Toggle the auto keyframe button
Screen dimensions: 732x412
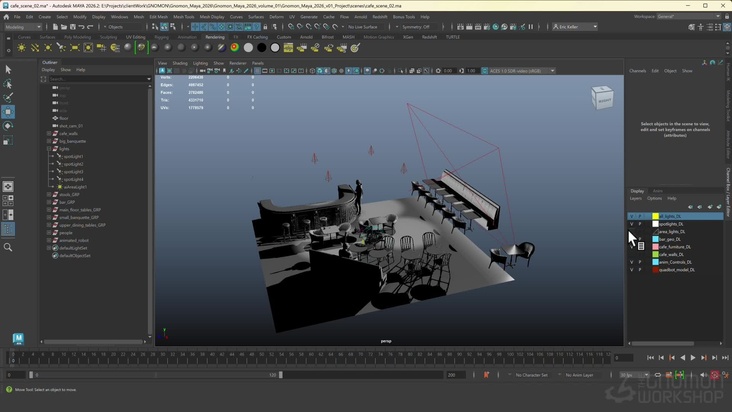click(x=715, y=375)
